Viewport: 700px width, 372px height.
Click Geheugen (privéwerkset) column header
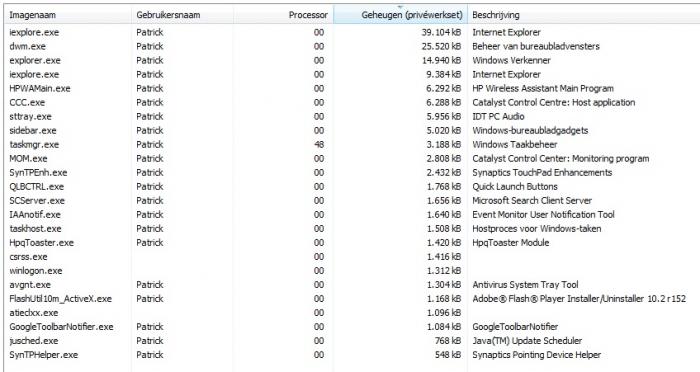click(400, 15)
